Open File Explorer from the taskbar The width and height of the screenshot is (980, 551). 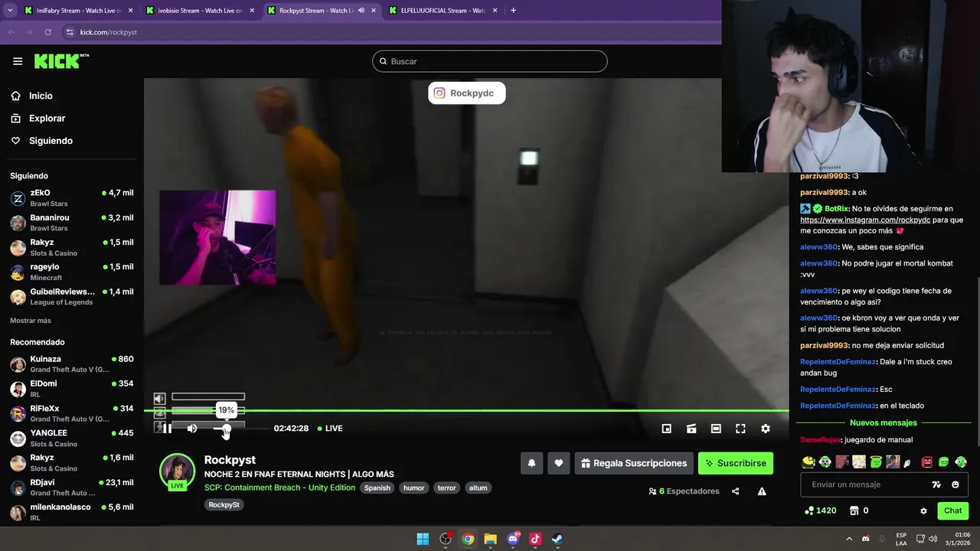pos(490,539)
